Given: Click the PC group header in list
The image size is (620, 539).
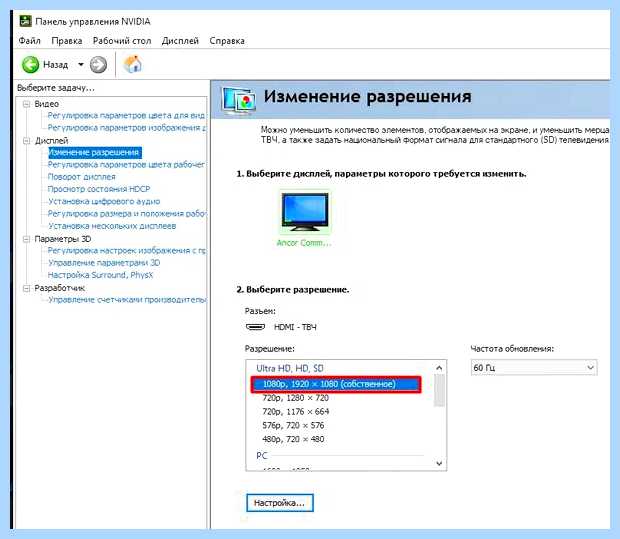Looking at the screenshot, I should 262,456.
